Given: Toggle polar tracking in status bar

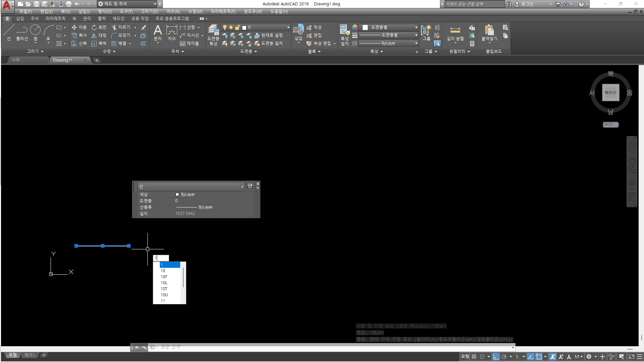Looking at the screenshot, I should (504, 357).
